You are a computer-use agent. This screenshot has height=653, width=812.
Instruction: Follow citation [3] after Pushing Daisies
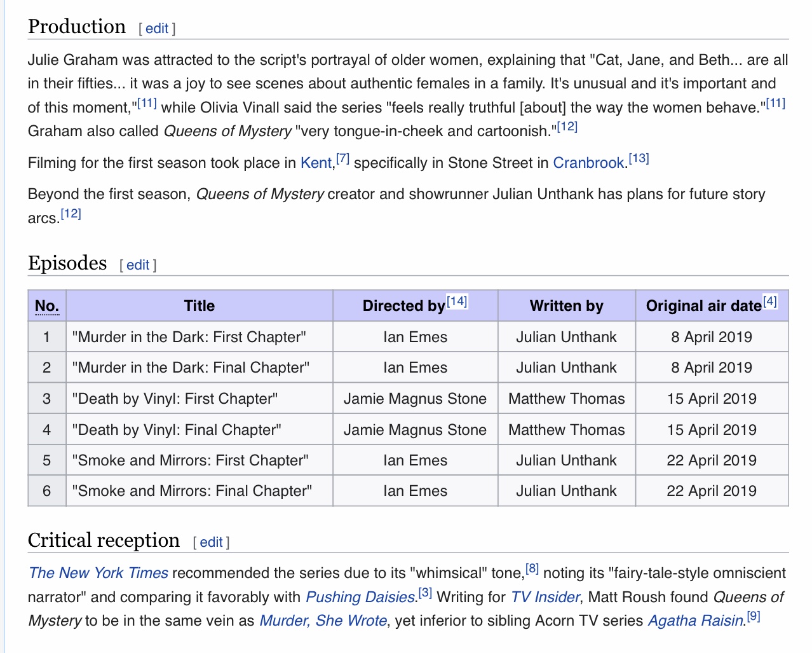tap(426, 593)
